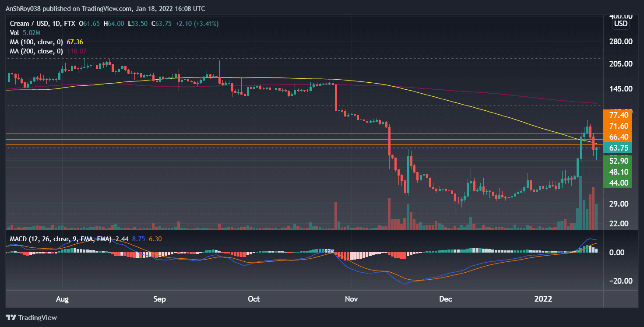
Task: Select the teal 63.75 current price label
Action: point(618,148)
